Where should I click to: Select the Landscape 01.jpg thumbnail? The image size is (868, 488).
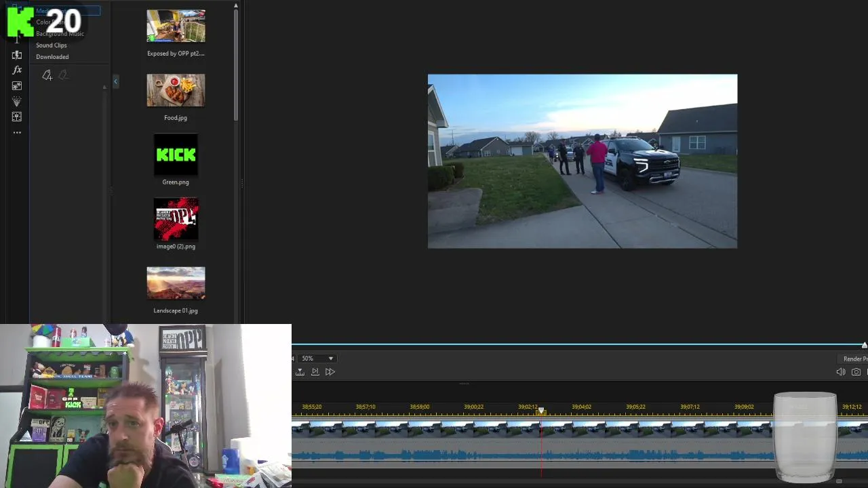(x=176, y=283)
